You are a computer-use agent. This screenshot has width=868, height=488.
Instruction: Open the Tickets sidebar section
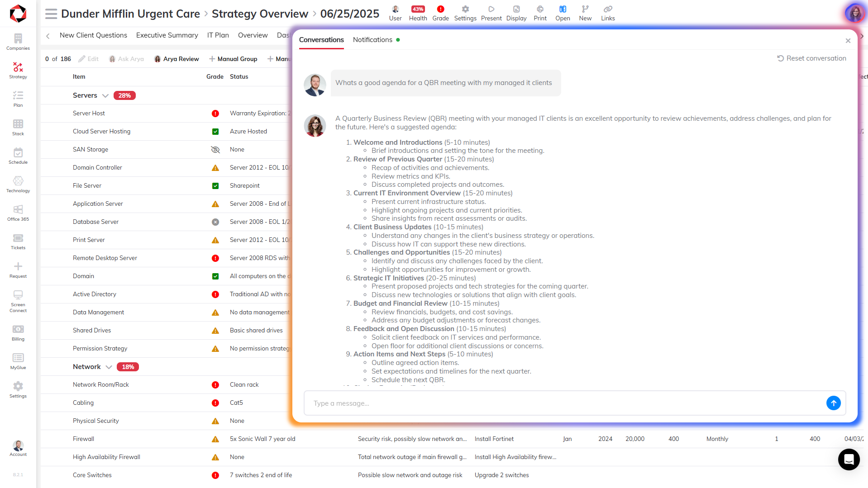tap(18, 241)
